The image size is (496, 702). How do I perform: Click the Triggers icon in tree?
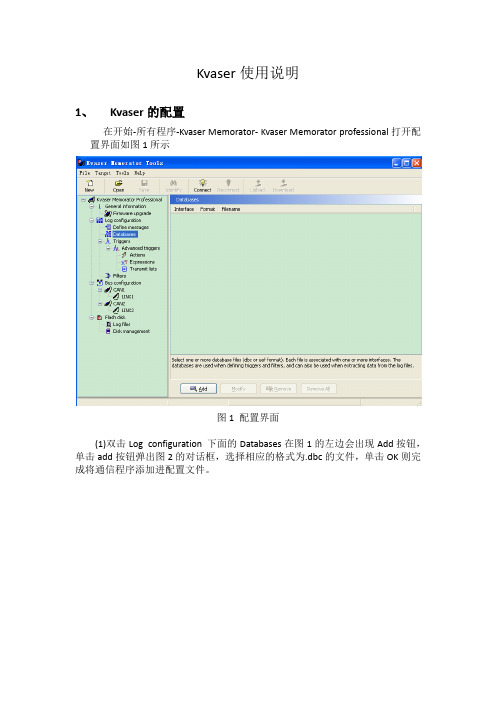coord(107,241)
